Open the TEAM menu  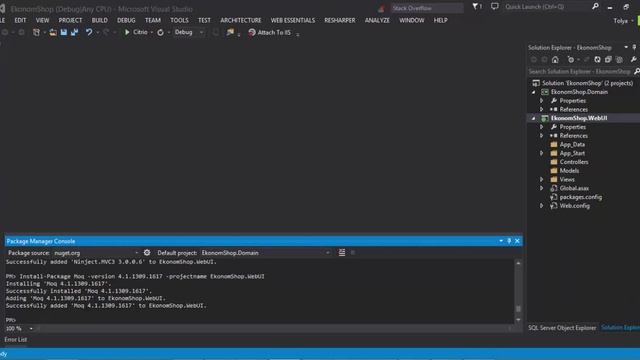pyautogui.click(x=153, y=20)
